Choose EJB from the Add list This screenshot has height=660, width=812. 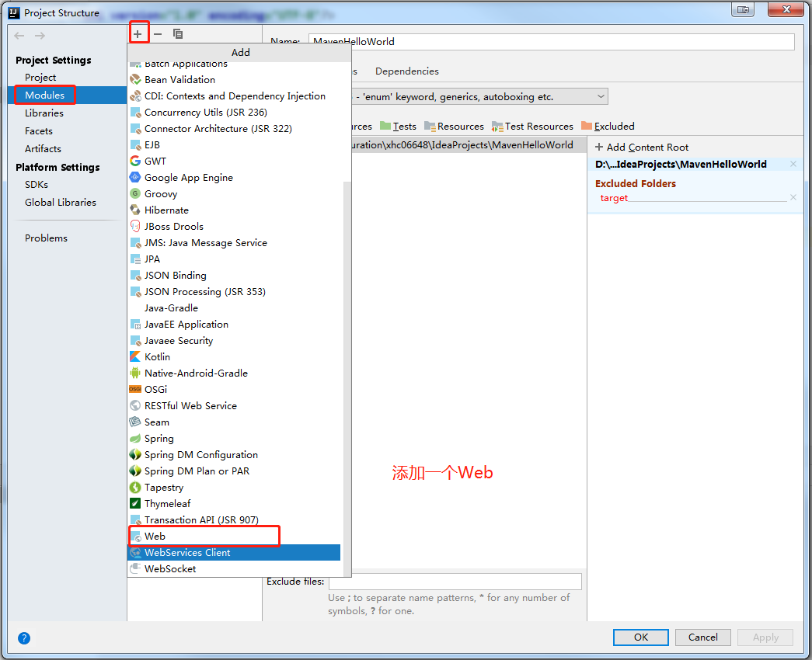click(234, 145)
